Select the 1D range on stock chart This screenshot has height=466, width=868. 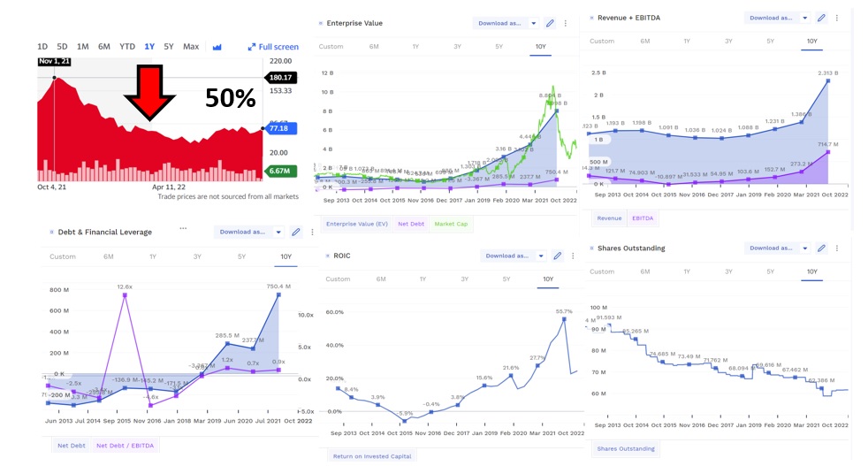(x=42, y=47)
